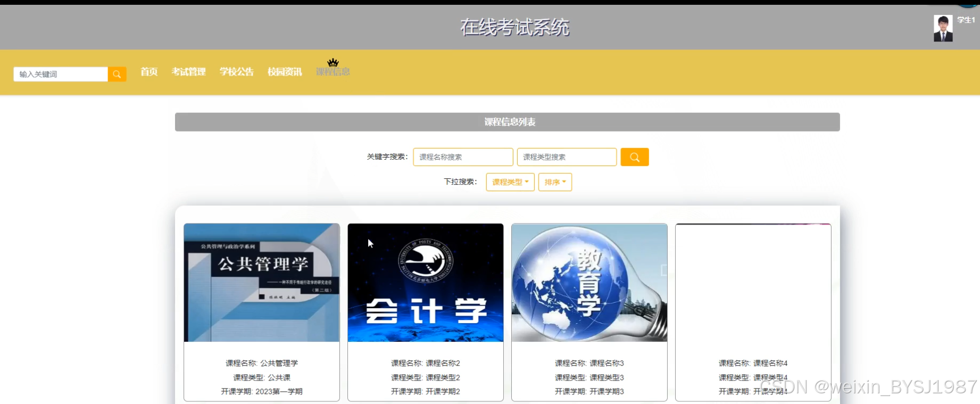Screen dimensions: 980x404
Task: Click the text 课程名称: 课程名称4
Action: pos(753,363)
